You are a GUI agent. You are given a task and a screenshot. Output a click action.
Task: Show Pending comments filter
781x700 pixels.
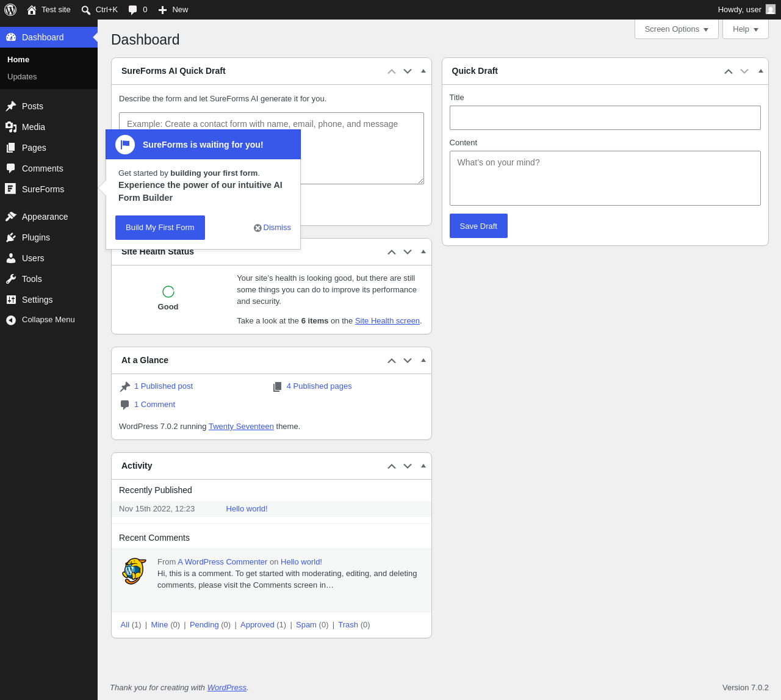(204, 625)
